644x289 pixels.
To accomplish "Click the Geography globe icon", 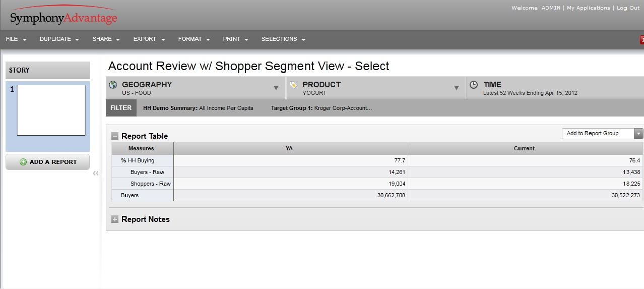I will coord(113,85).
